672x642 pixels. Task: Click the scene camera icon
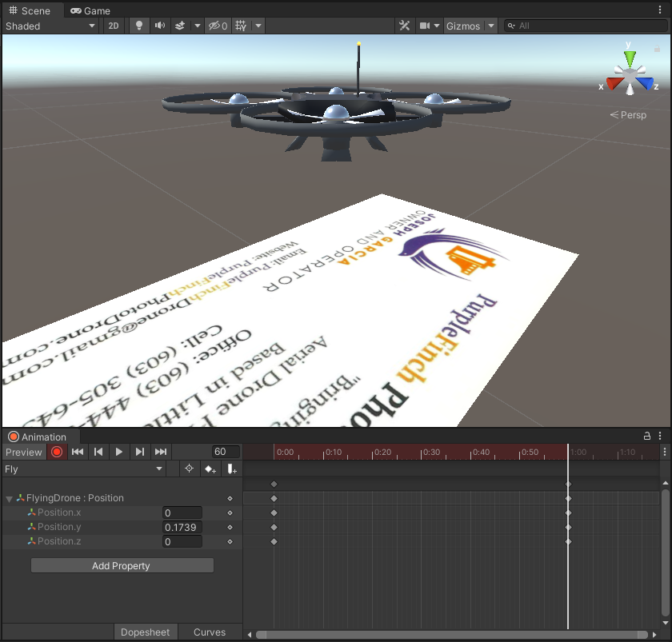click(x=424, y=26)
